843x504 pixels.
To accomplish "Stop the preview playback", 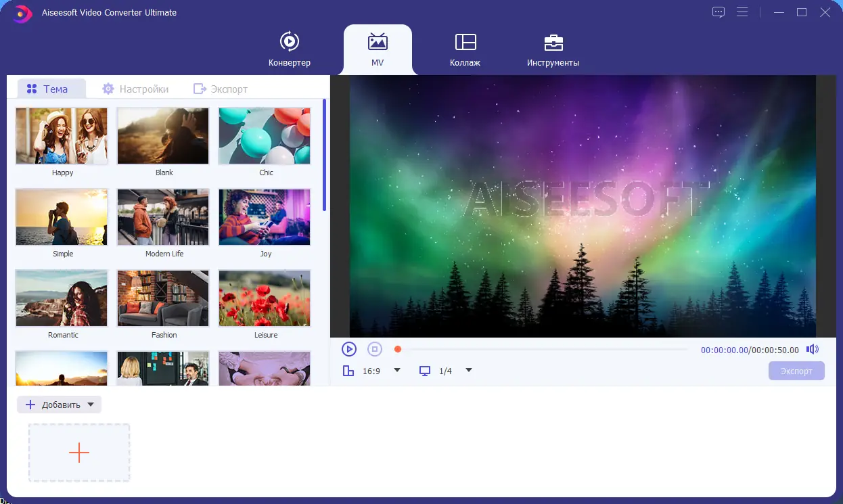I will pyautogui.click(x=375, y=349).
